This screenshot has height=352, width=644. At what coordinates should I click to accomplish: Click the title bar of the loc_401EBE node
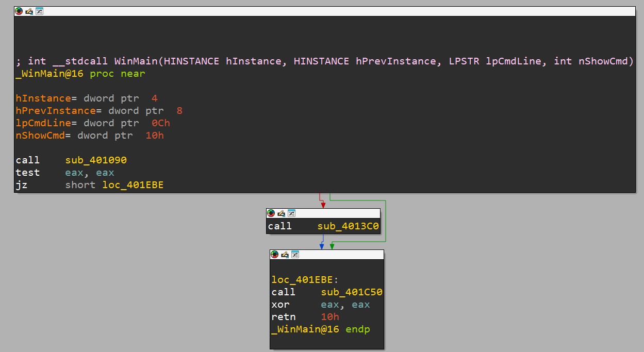(327, 254)
